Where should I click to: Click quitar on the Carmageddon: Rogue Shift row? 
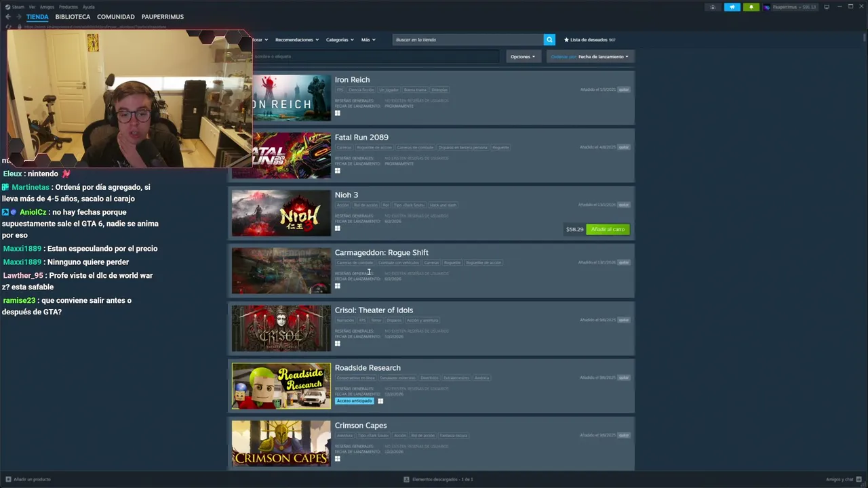tap(624, 262)
